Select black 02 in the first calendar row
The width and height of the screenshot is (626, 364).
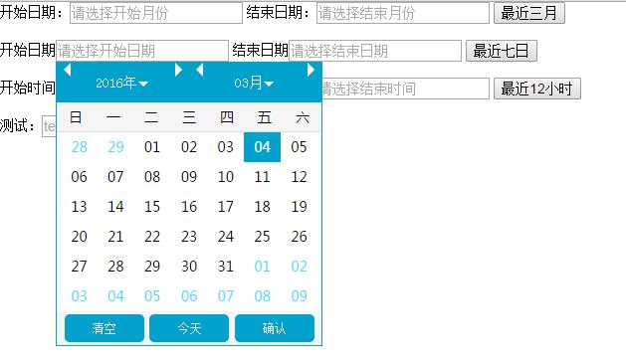[x=189, y=147]
